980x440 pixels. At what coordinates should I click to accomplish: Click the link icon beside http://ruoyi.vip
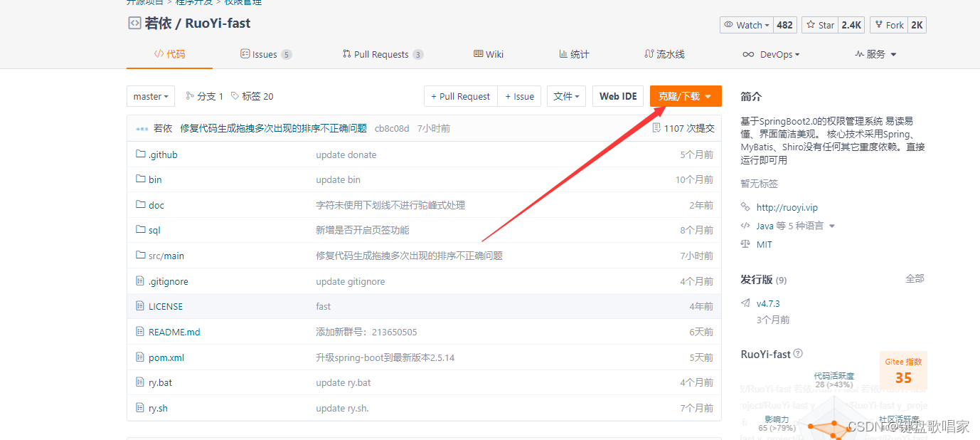745,207
